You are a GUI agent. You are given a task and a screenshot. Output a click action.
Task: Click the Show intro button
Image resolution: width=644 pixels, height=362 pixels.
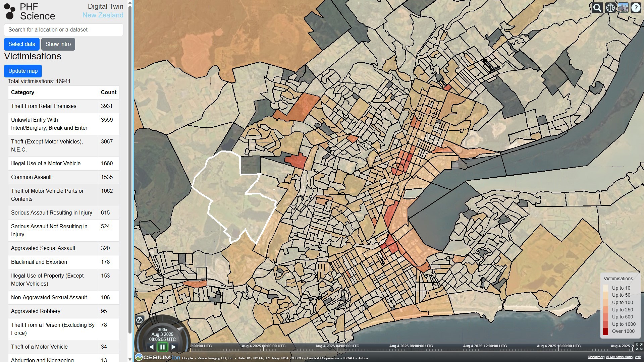pyautogui.click(x=58, y=44)
